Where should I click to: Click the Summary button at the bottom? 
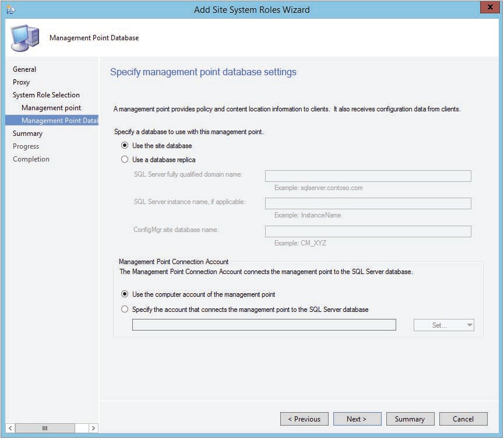[410, 419]
